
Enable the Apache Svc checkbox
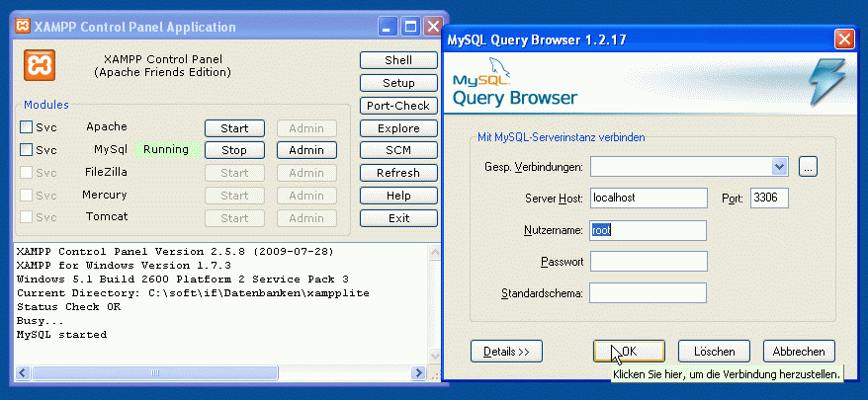tap(27, 127)
